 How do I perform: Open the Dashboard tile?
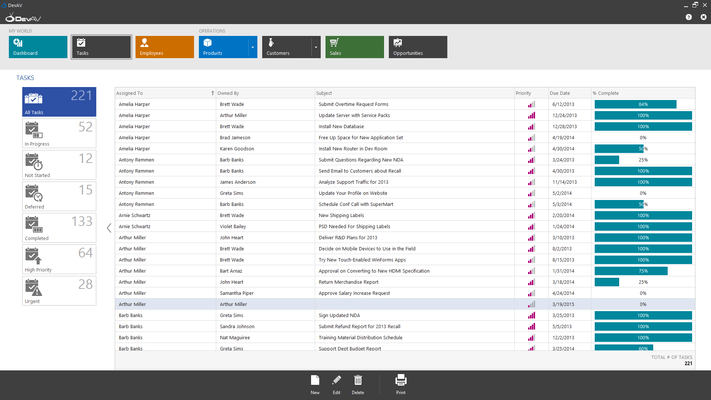[38, 47]
